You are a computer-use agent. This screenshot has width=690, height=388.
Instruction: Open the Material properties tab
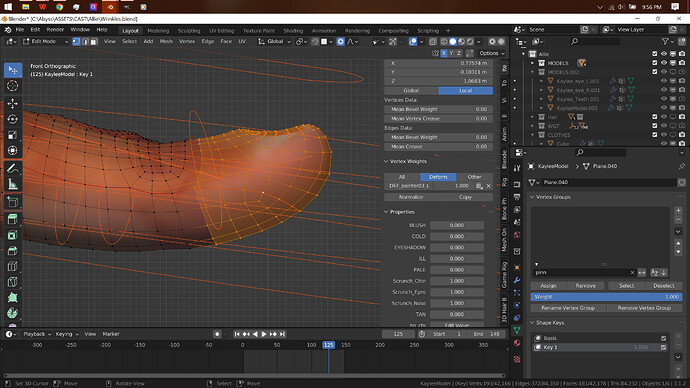click(x=517, y=343)
